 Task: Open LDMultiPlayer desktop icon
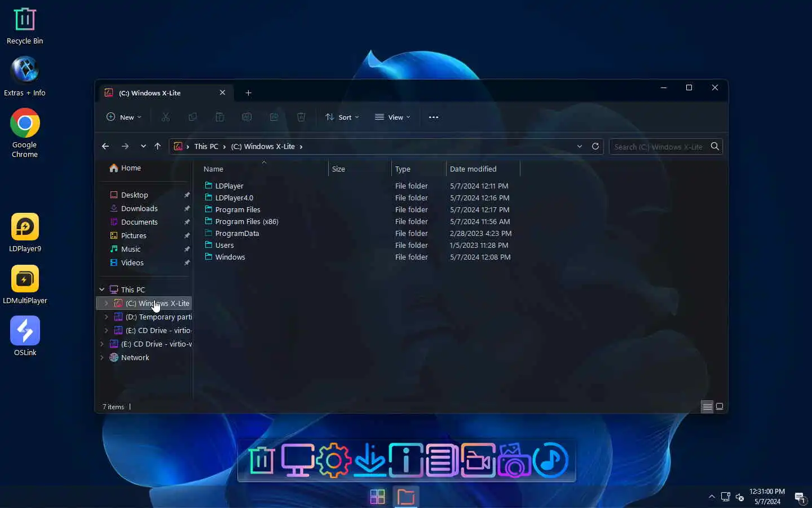pyautogui.click(x=25, y=284)
